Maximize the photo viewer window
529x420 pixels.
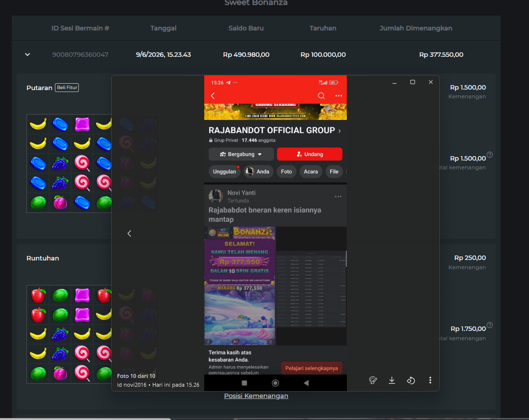412,82
